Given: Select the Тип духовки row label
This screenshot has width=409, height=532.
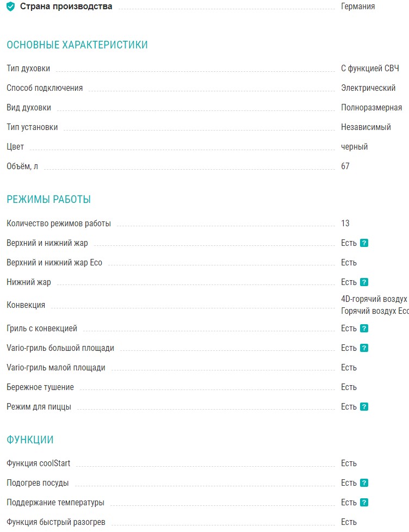Looking at the screenshot, I should (28, 69).
